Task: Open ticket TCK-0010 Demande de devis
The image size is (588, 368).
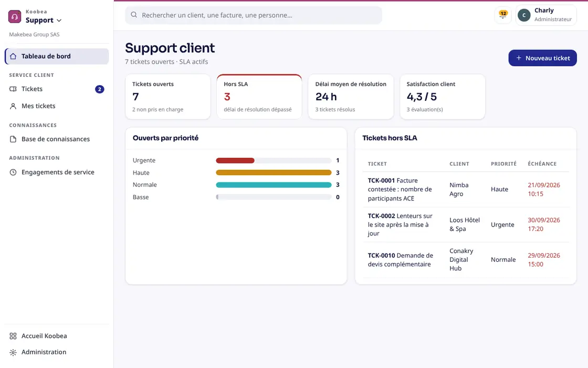Action: pyautogui.click(x=400, y=260)
